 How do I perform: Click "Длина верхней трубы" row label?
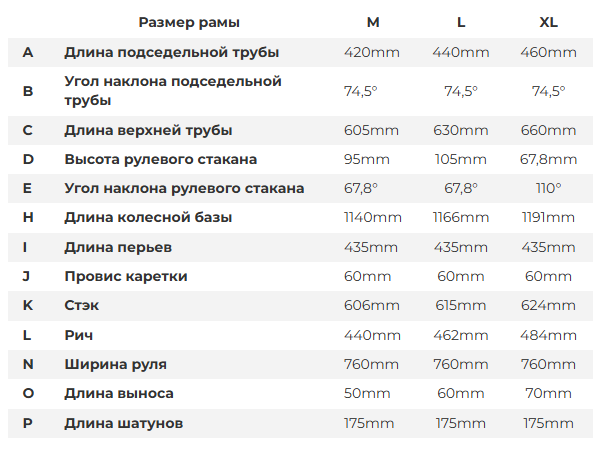point(148,130)
